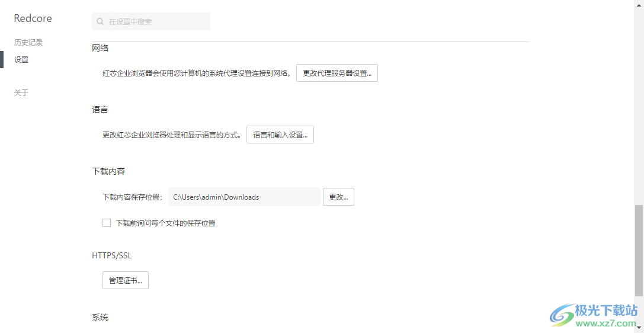Click the 更改红芯企业浏览器处理和显示语言的方式 text
This screenshot has width=644, height=333.
(x=172, y=135)
